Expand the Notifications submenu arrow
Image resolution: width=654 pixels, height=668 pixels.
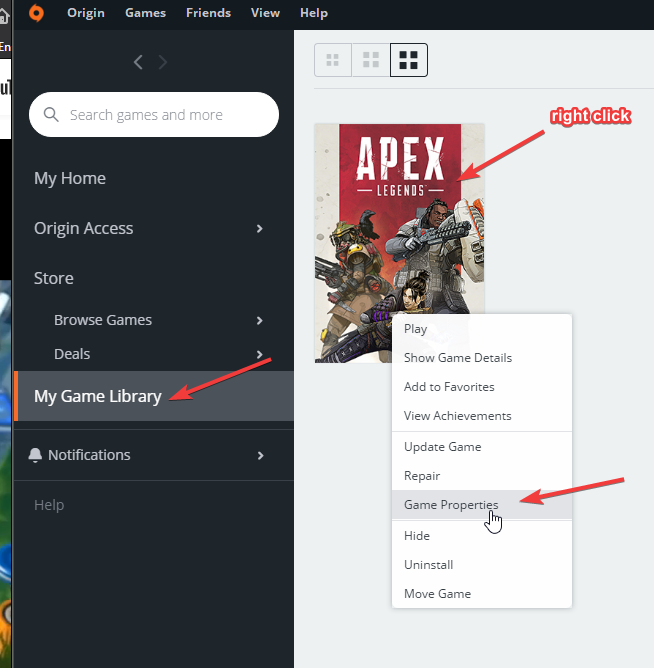click(x=260, y=456)
